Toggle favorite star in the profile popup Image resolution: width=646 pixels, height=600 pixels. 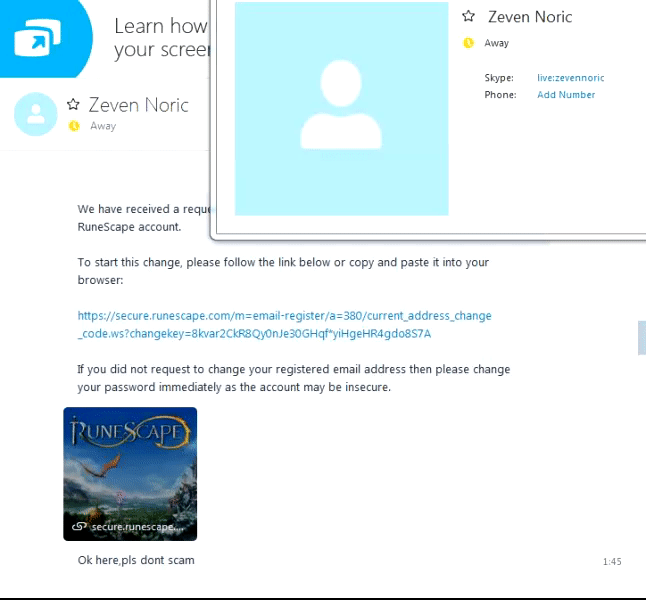point(468,16)
